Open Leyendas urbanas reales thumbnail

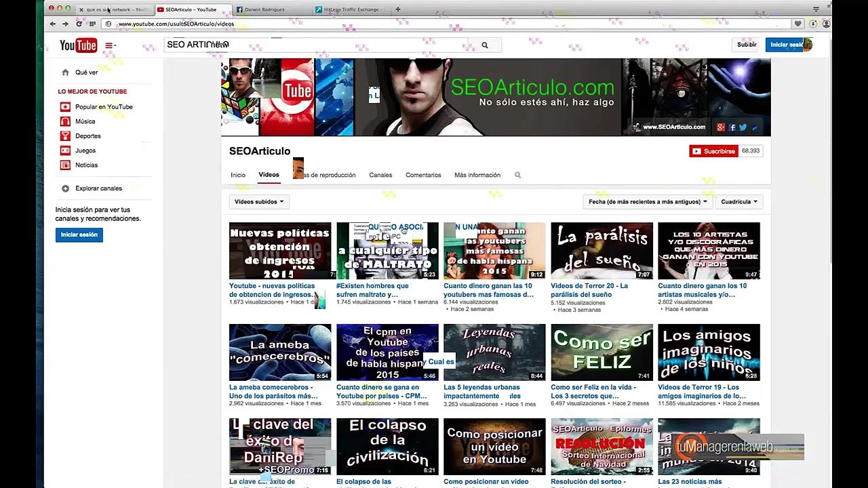(x=494, y=352)
